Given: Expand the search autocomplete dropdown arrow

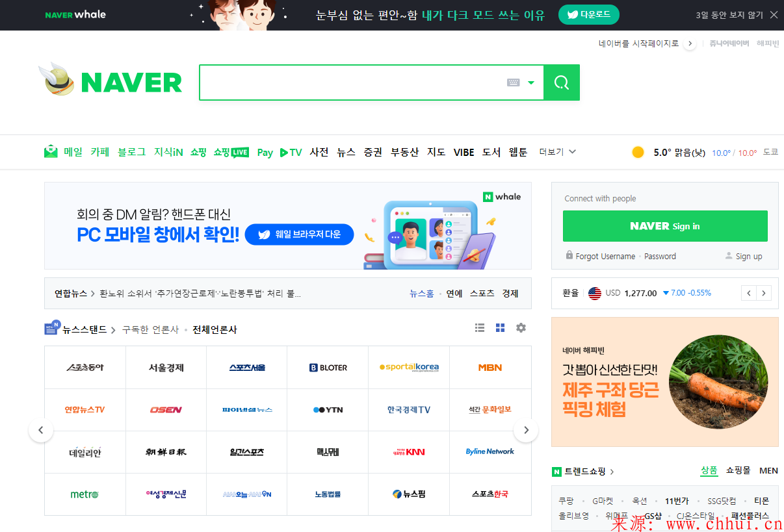Looking at the screenshot, I should [531, 82].
